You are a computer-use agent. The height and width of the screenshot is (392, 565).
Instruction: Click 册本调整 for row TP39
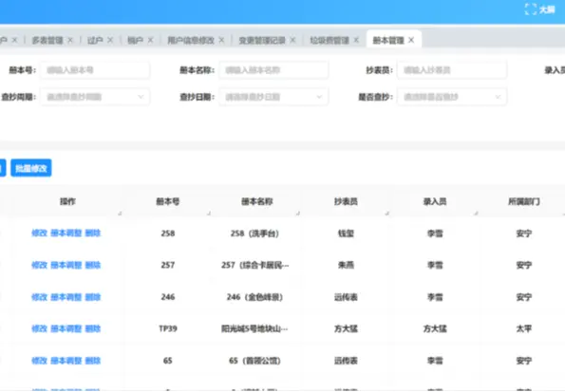(66, 328)
